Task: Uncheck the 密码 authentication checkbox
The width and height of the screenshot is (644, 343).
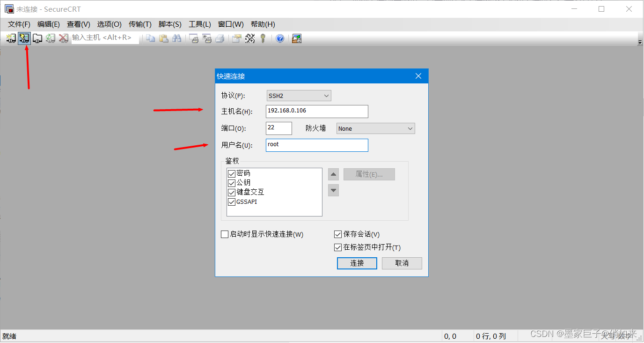Action: [231, 173]
